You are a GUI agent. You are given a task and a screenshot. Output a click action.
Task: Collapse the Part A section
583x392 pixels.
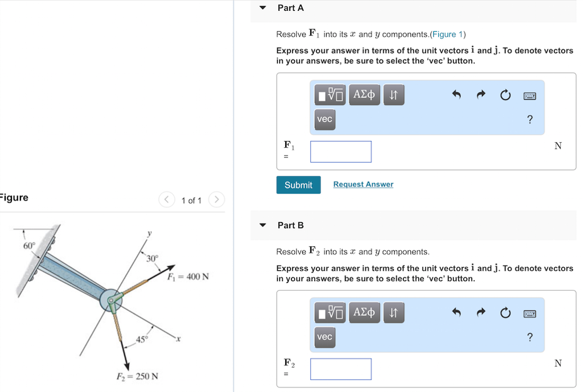tap(262, 7)
